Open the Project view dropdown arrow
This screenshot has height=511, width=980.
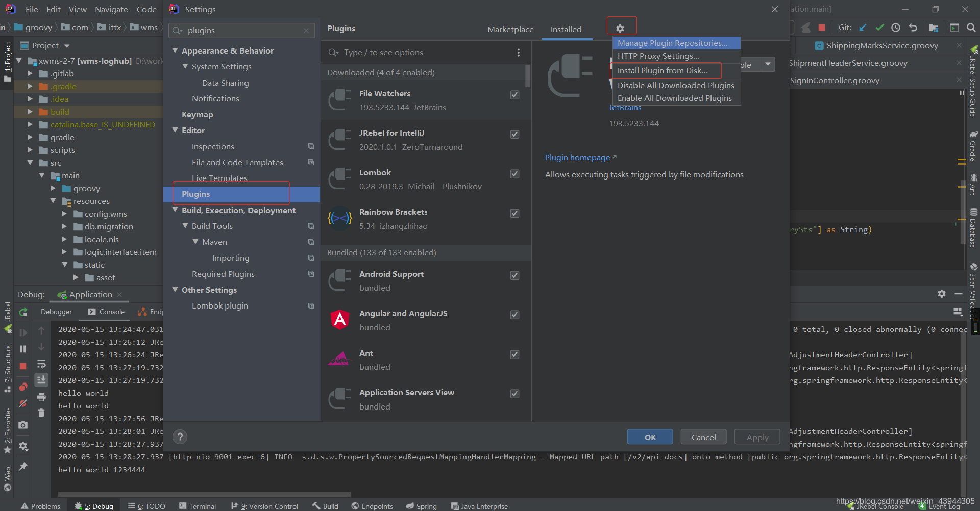66,46
